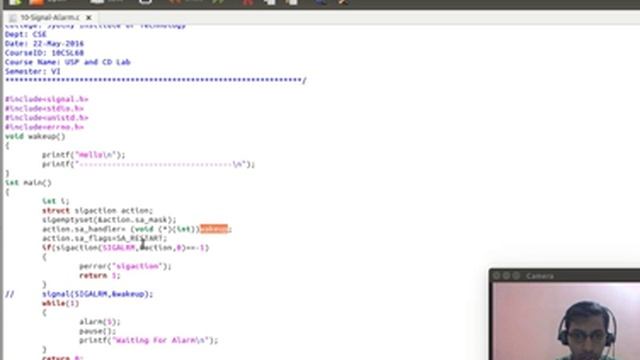Click the Camera window title text
This screenshot has height=360, width=640.
click(x=540, y=276)
